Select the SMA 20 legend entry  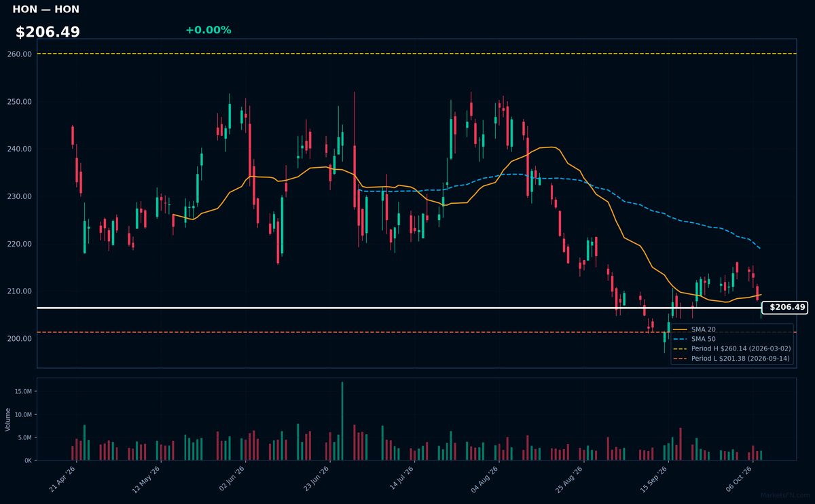tap(702, 329)
